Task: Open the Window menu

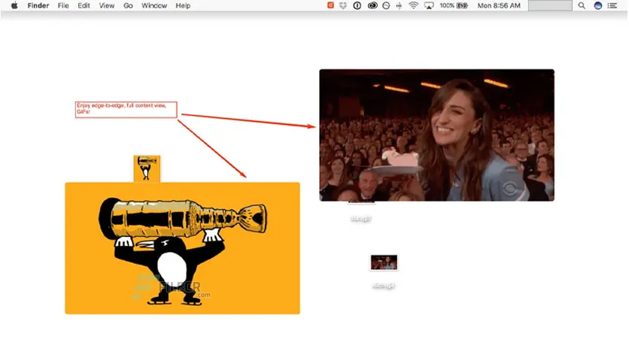Action: 154,5
